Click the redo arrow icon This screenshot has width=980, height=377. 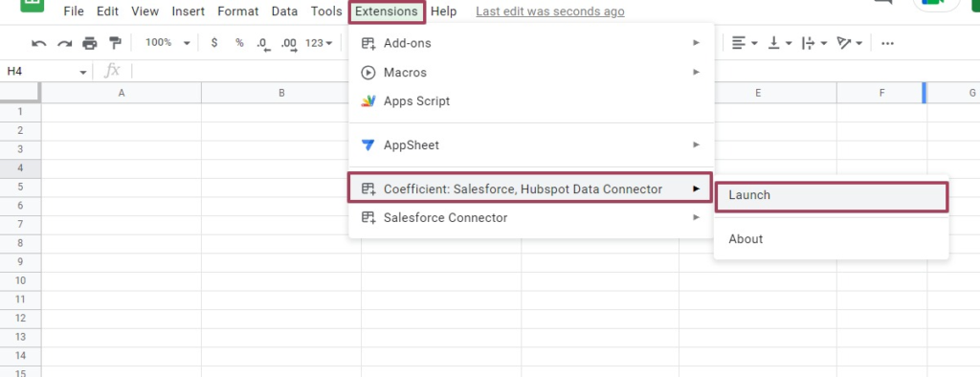coord(64,43)
